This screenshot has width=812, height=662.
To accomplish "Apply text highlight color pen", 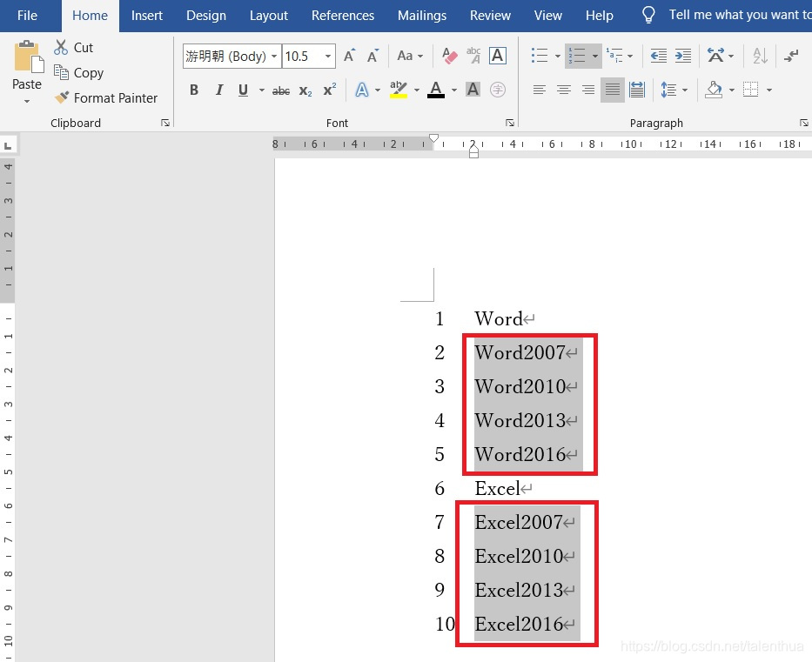I will point(399,90).
